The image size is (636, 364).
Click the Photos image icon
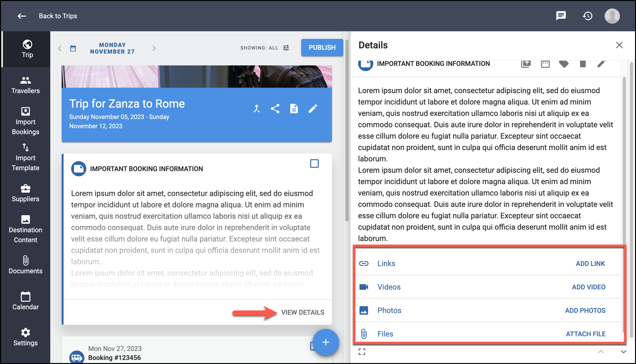click(364, 310)
